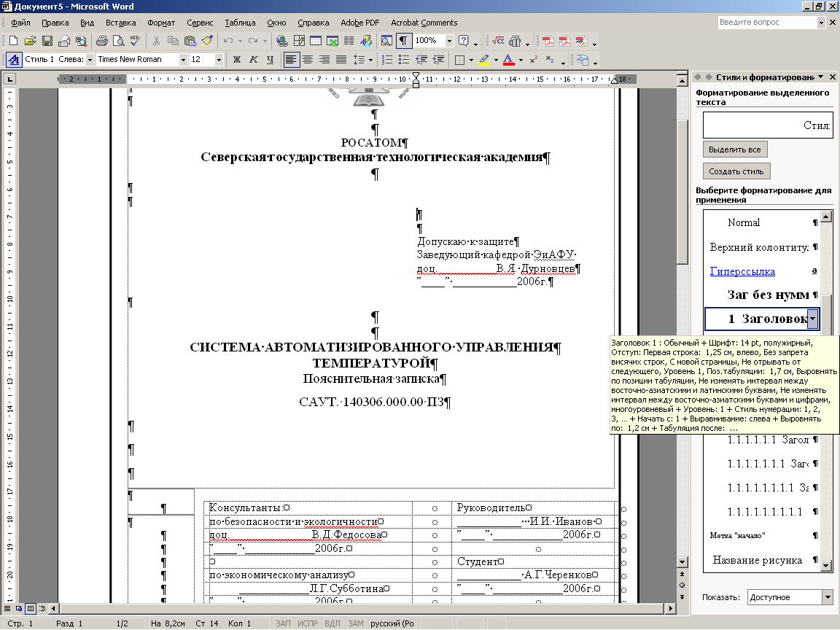Open the zoom 100% dropdown
The image size is (840, 630).
pyautogui.click(x=449, y=41)
